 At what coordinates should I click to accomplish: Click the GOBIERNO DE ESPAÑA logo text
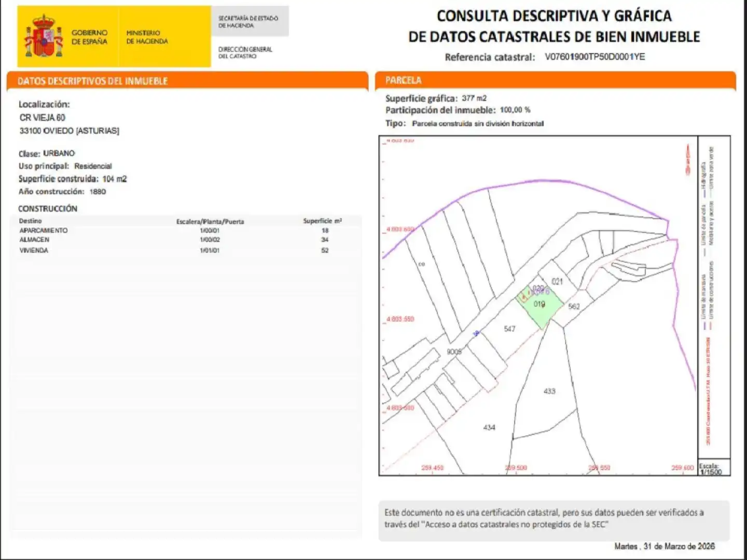tap(90, 37)
